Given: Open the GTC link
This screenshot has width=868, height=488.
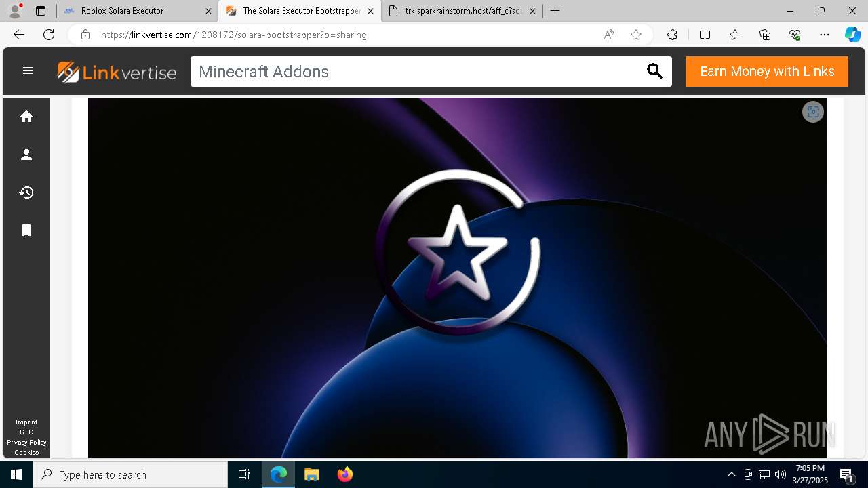Looking at the screenshot, I should click(26, 432).
